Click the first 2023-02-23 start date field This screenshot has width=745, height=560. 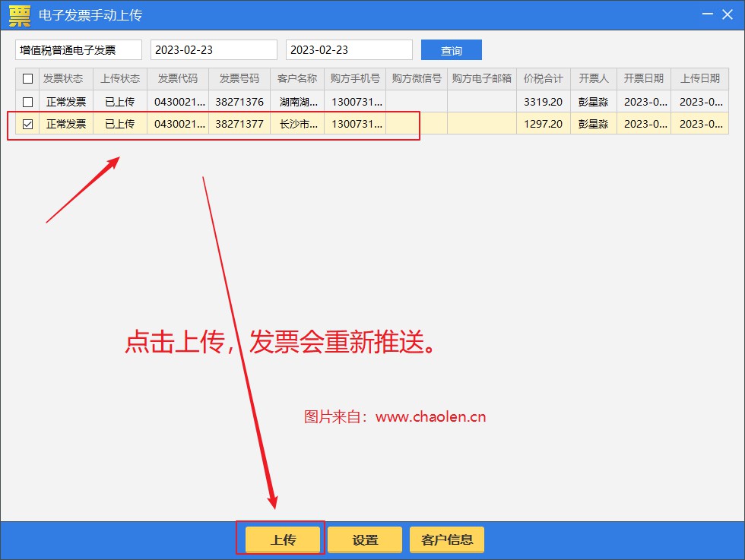(x=214, y=50)
